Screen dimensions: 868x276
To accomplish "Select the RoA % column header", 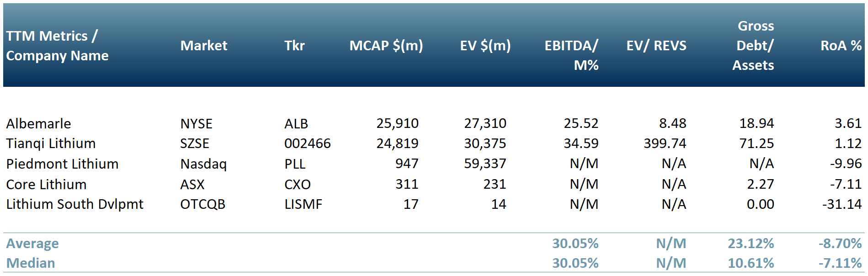I will click(x=841, y=46).
